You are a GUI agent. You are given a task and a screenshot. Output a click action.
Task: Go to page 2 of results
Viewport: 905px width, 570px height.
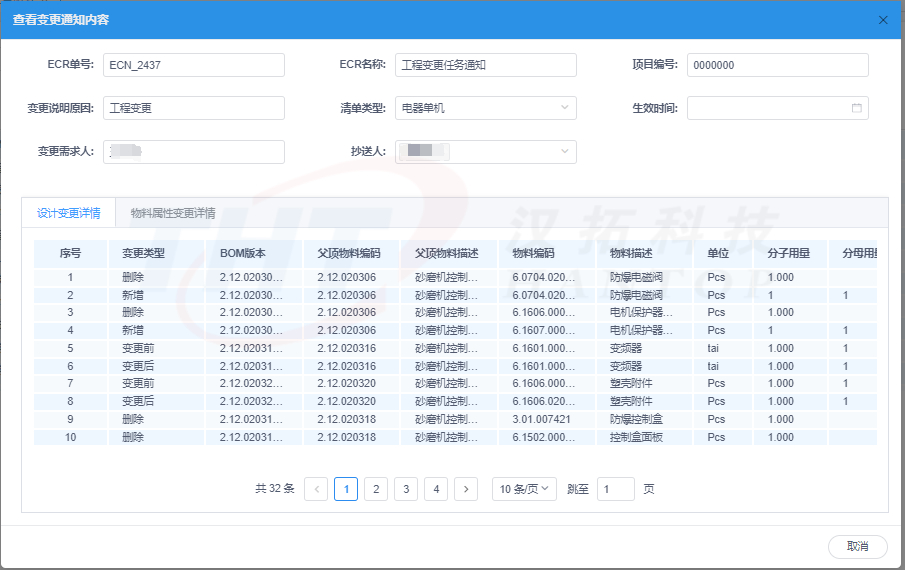click(376, 489)
